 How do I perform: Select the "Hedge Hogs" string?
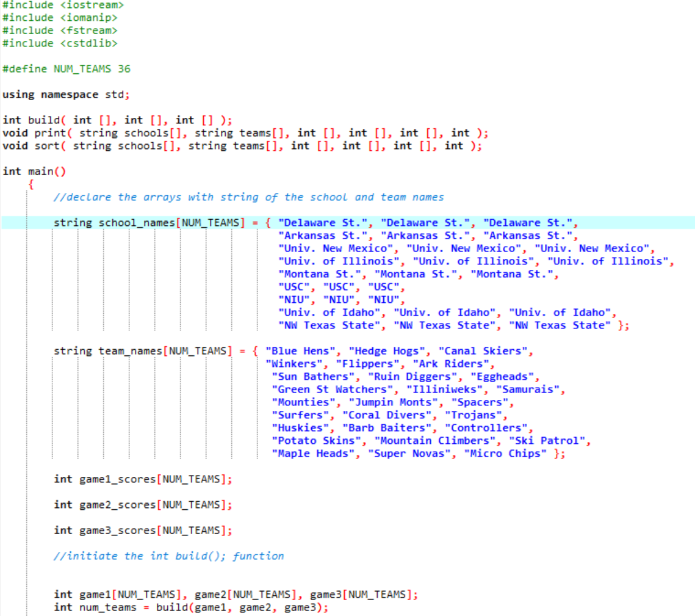386,351
